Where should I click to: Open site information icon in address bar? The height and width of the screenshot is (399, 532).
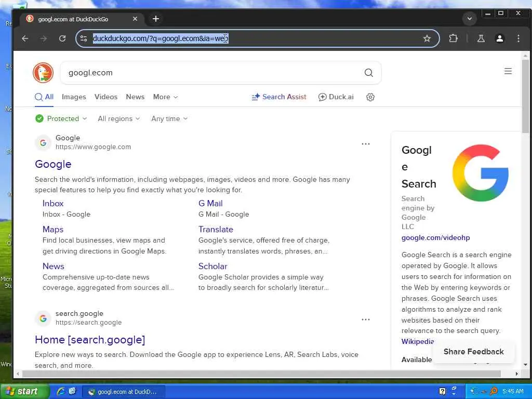click(84, 38)
